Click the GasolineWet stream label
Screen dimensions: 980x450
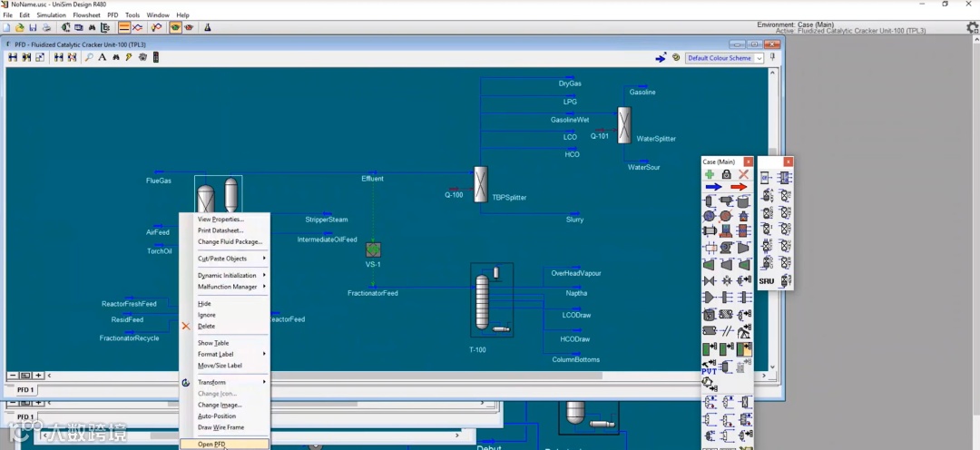[569, 120]
